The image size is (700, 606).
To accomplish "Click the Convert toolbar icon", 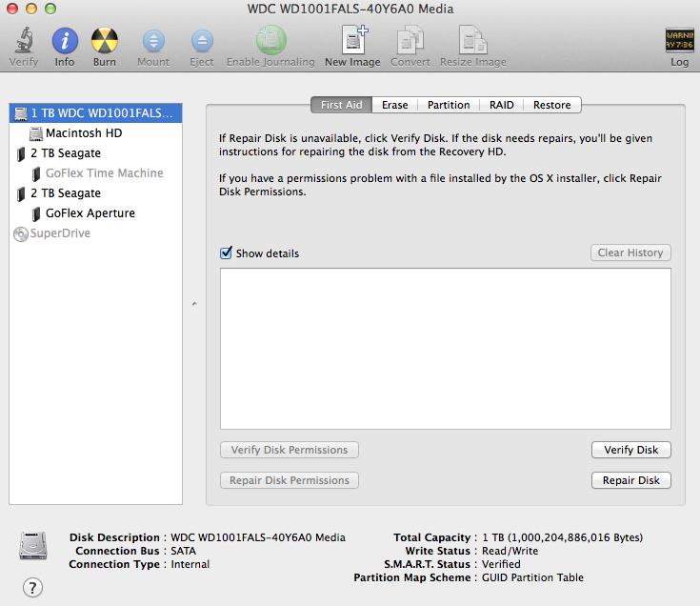I will coord(410,40).
